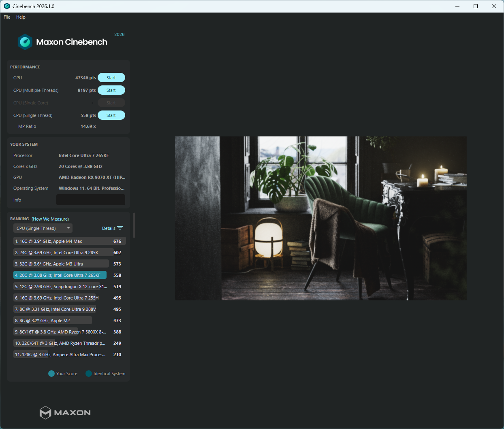Click the ranking list scrollbar
The image size is (504, 429).
(134, 225)
